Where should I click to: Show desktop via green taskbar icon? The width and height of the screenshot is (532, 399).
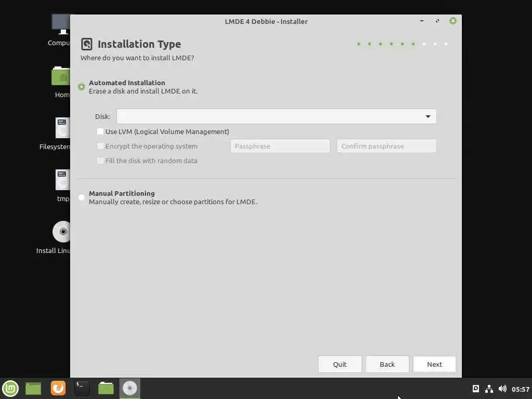tap(33, 389)
